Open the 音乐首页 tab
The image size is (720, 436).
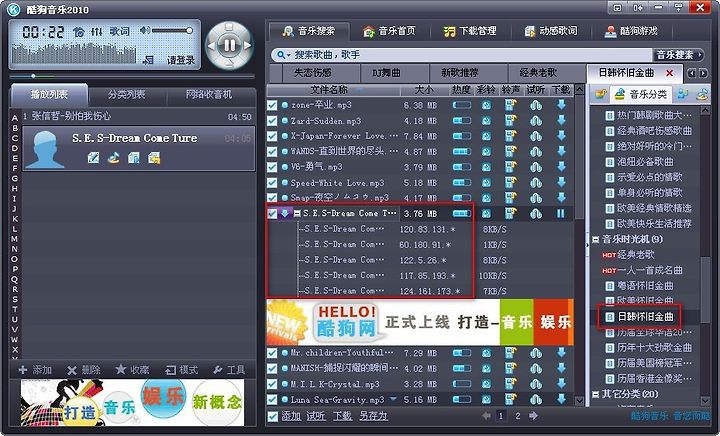point(389,31)
